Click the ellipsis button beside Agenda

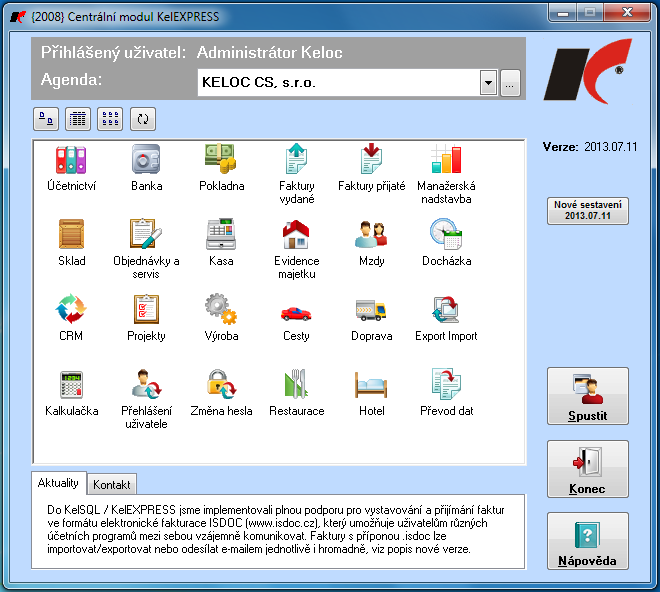click(510, 83)
